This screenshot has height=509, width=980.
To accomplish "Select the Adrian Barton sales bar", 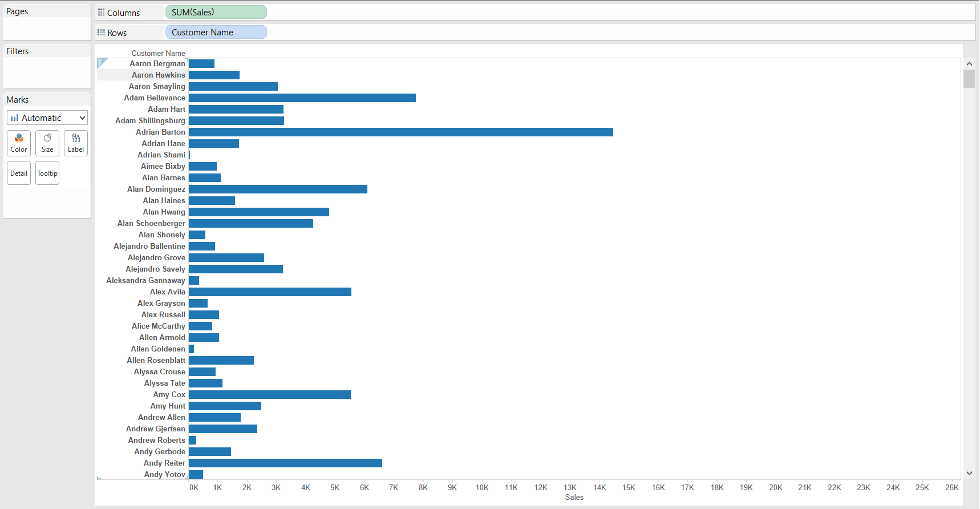I will (401, 132).
